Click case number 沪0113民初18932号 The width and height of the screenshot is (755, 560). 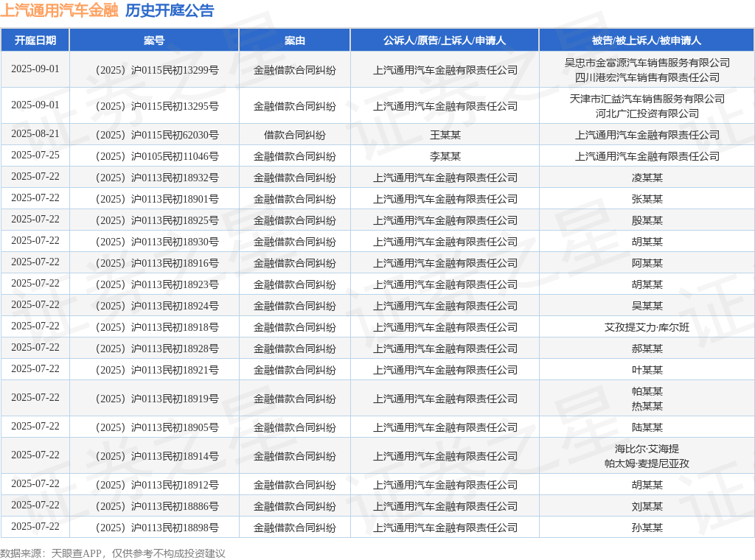pyautogui.click(x=157, y=178)
